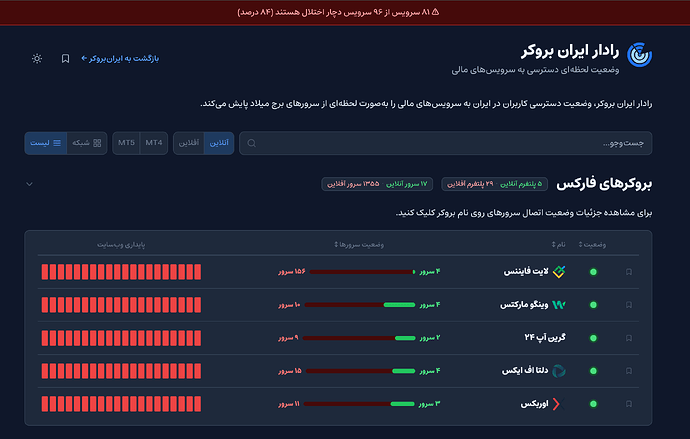Click the ۸۱ سرویس outage alert text

334,12
